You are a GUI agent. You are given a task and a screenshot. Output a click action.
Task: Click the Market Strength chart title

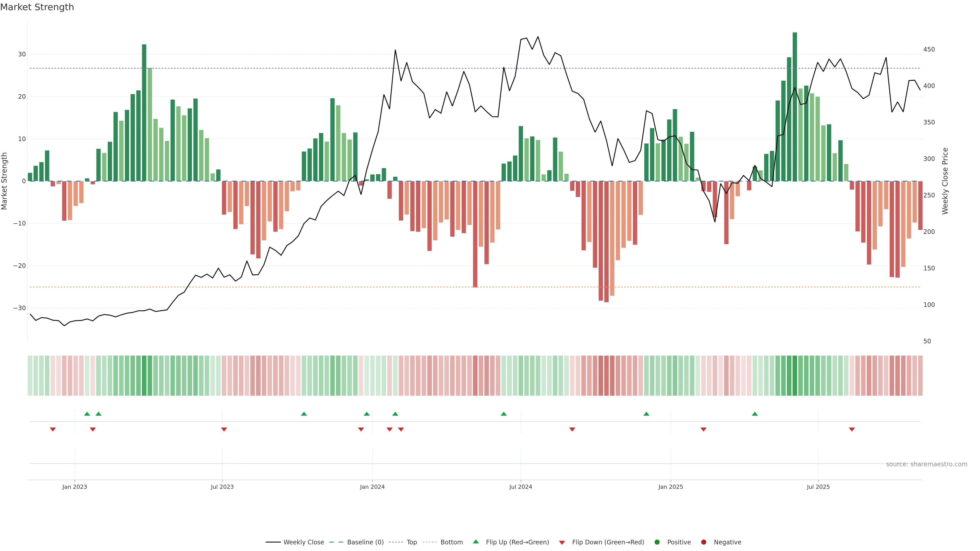pos(37,7)
